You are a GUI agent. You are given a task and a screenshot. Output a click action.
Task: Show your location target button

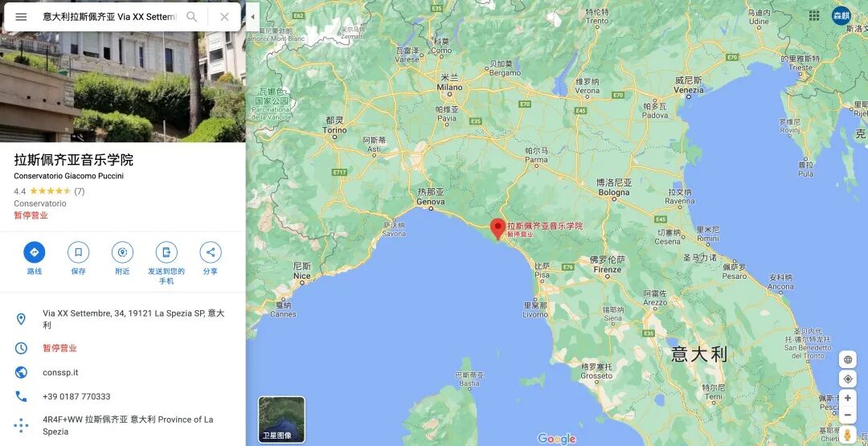tap(848, 379)
